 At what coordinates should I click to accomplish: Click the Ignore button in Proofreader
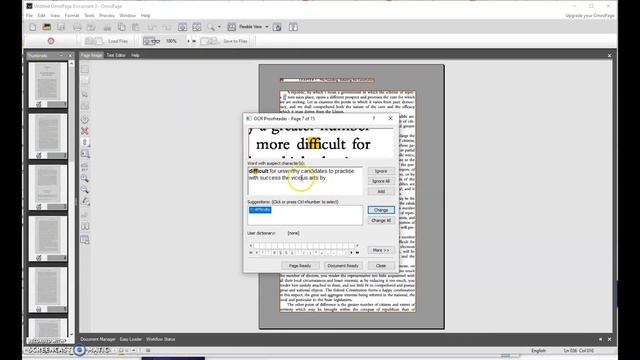click(381, 171)
